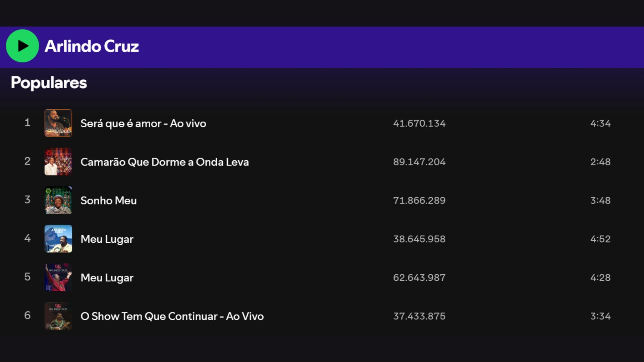Open the Arlindo Cruz artist title
Screen dimensions: 644x362
(x=92, y=46)
